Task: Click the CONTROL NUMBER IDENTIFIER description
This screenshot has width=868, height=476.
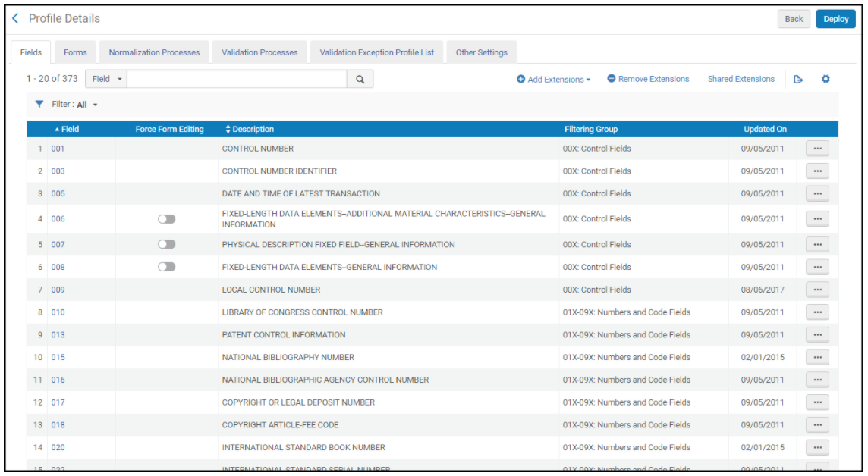Action: pyautogui.click(x=279, y=171)
